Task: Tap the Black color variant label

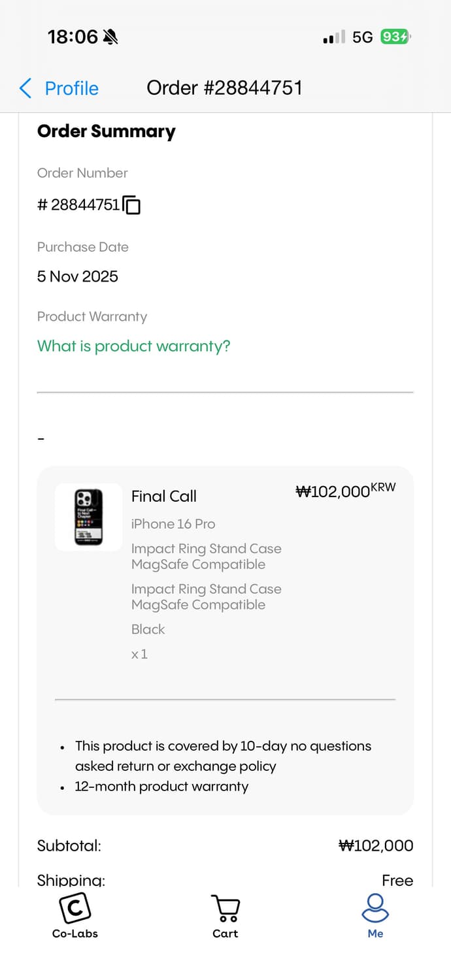Action: [148, 629]
